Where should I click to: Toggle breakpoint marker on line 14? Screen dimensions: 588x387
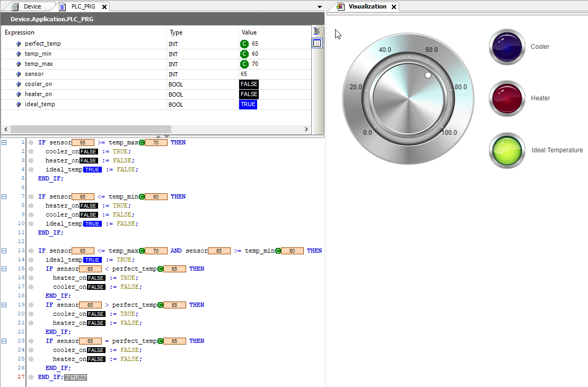[31, 260]
